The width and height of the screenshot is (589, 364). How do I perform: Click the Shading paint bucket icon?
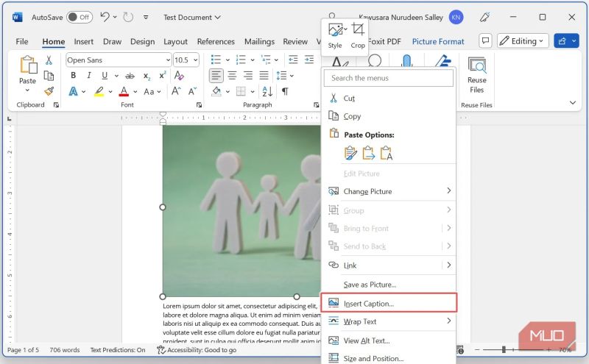[x=216, y=91]
